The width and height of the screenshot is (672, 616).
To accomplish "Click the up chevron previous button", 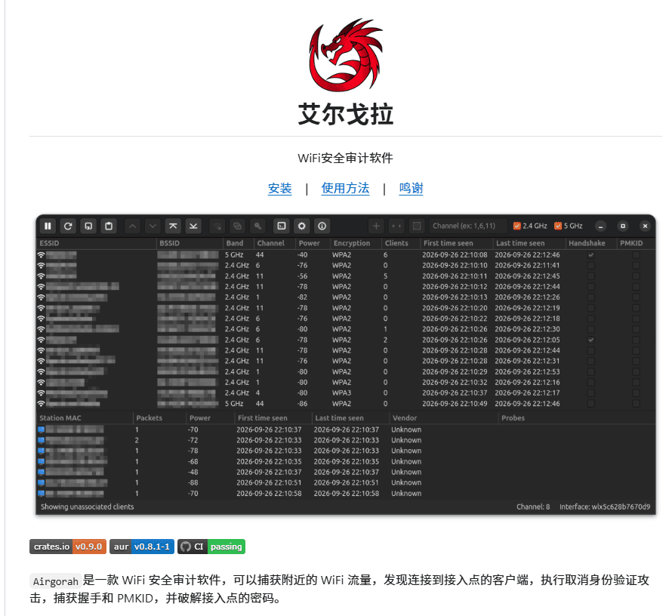I will point(132,226).
